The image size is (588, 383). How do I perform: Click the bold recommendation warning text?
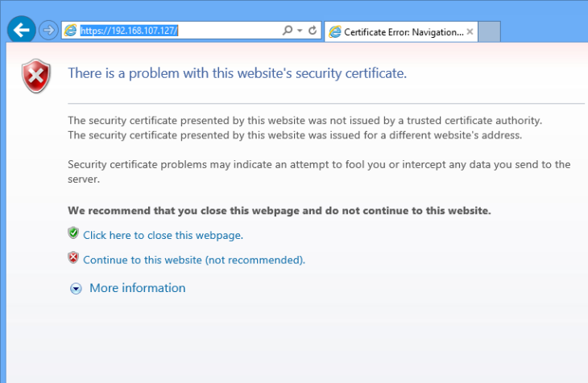point(280,211)
